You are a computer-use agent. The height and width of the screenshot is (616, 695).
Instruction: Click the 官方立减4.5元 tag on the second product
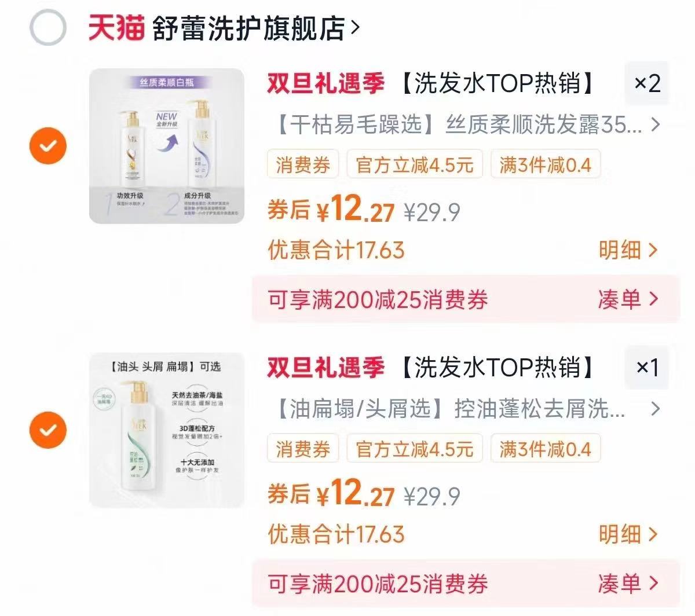pyautogui.click(x=414, y=448)
